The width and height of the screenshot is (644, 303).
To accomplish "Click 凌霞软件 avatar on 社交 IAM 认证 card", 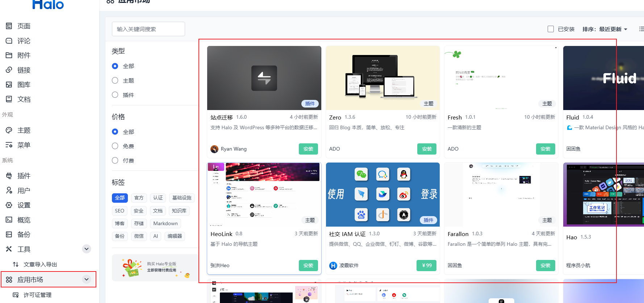I will coord(333,265).
